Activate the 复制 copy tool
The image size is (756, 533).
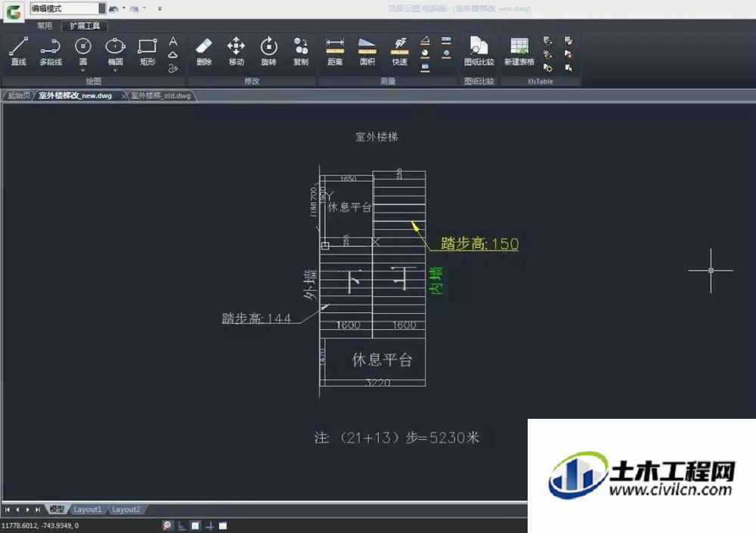[301, 51]
